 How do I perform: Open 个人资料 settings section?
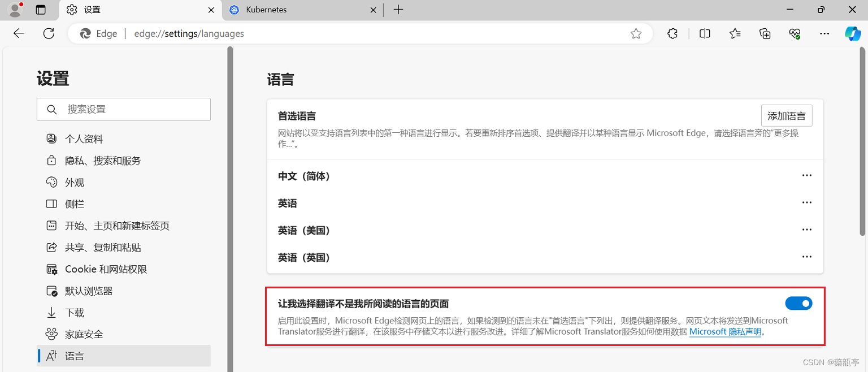(x=123, y=139)
